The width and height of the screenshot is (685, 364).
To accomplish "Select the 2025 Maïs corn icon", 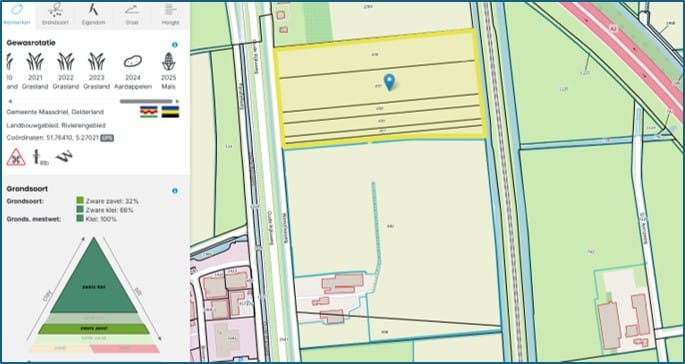I will pyautogui.click(x=168, y=62).
